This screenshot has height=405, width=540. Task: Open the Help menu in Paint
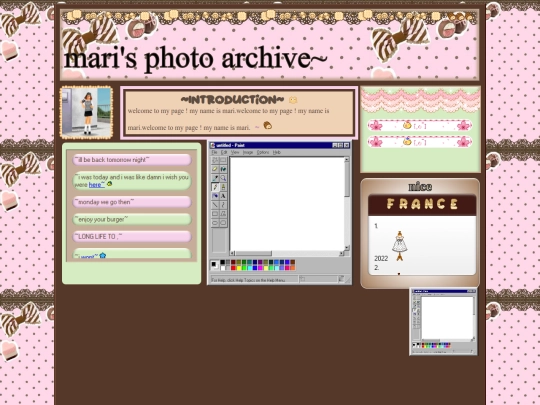coord(277,152)
